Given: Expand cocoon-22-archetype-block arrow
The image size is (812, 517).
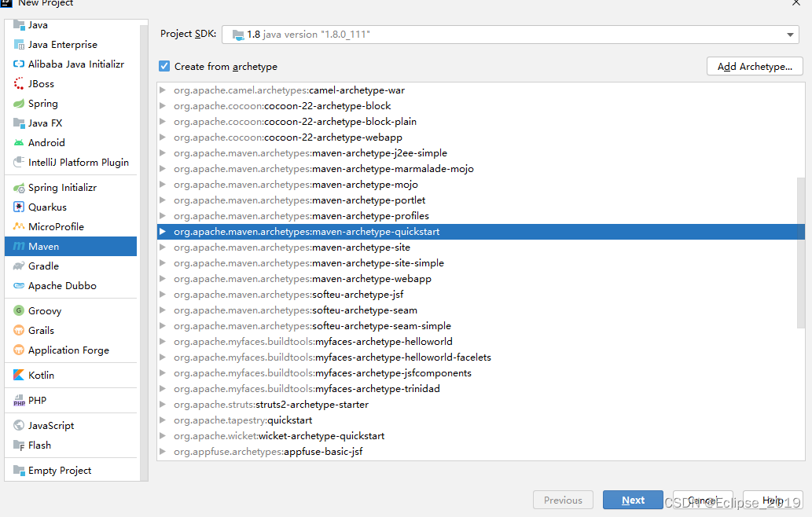Looking at the screenshot, I should coord(163,105).
